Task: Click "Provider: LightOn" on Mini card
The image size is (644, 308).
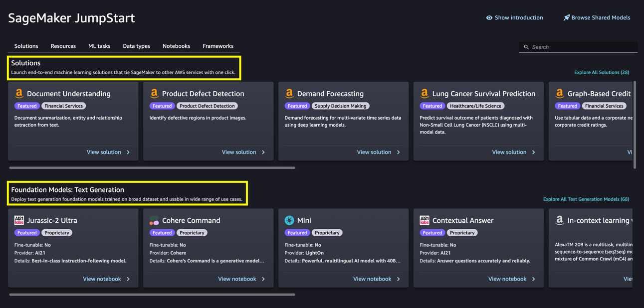Action: [304, 253]
